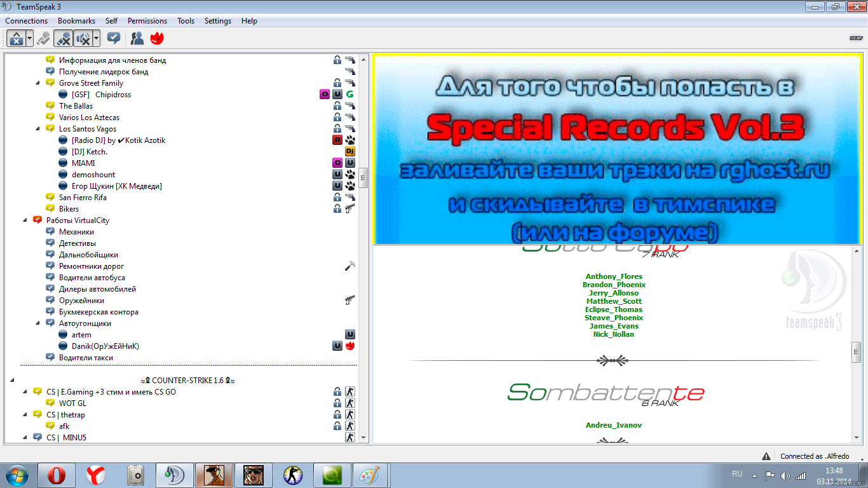The width and height of the screenshot is (868, 488).
Task: Collapse the Работы VirtualCity channel group
Action: coord(25,220)
